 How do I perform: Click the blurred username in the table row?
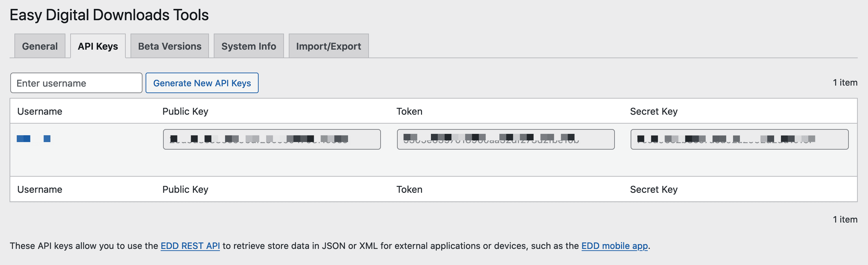[x=34, y=139]
